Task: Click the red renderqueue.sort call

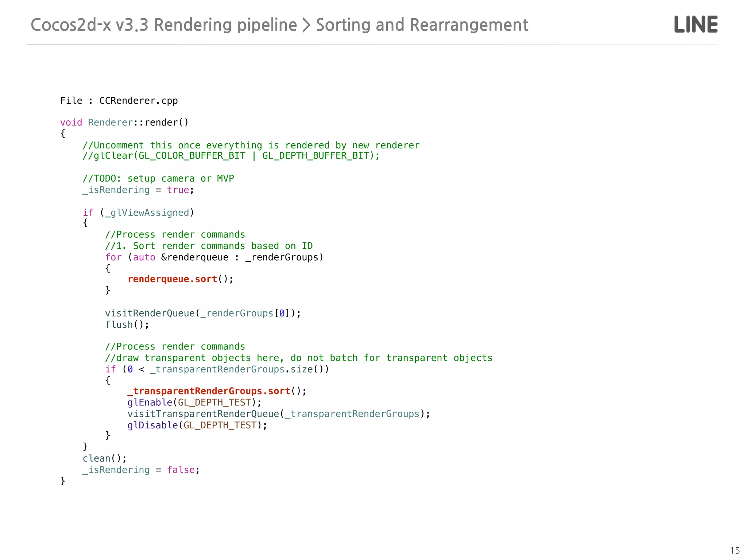Action: pos(172,279)
